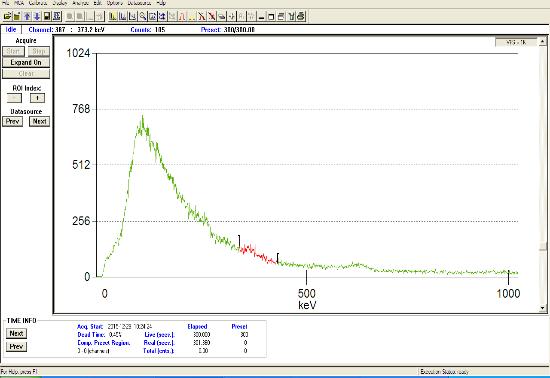Click the Time Info Next button
550x378 pixels.
[x=16, y=333]
